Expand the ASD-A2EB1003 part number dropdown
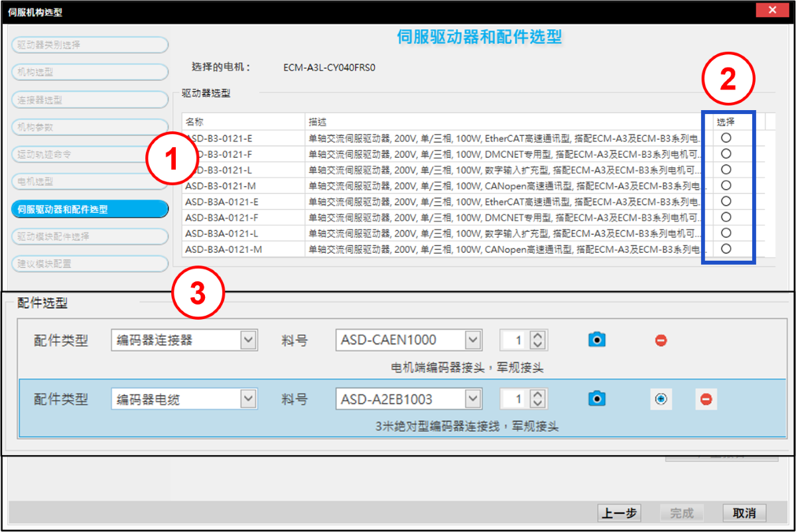Image resolution: width=796 pixels, height=532 pixels. coord(473,399)
